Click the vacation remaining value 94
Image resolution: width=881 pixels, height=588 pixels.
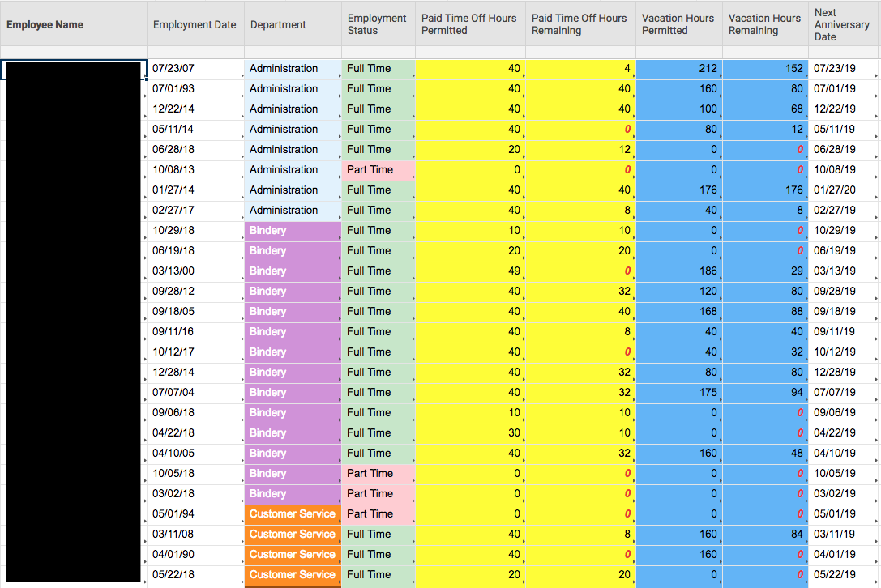tap(765, 392)
